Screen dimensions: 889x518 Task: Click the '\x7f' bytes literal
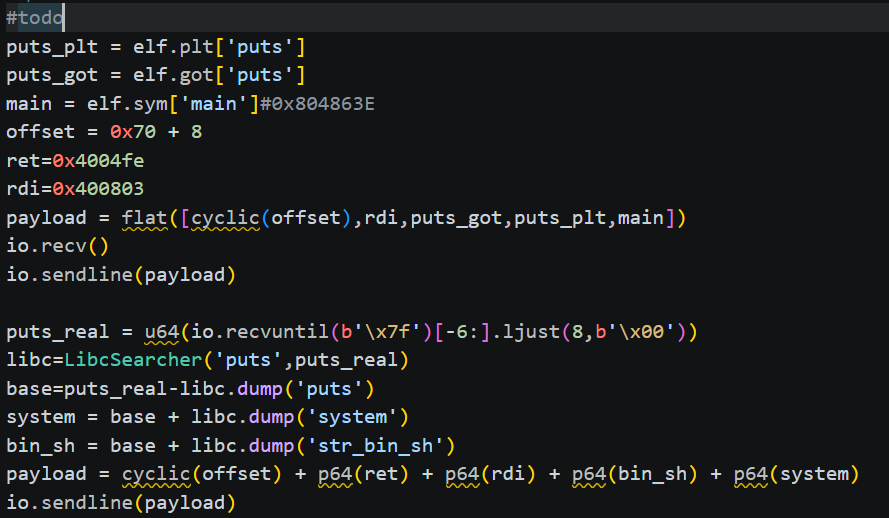point(386,332)
